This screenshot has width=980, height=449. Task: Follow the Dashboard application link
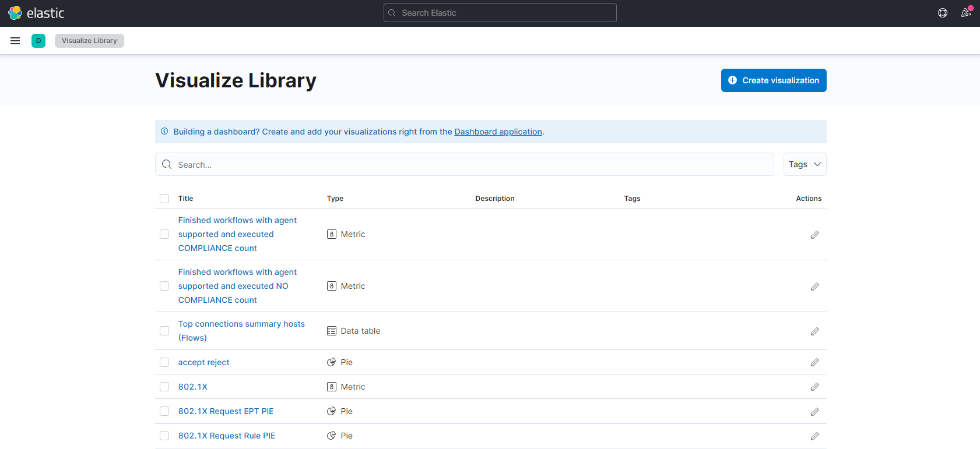tap(498, 132)
